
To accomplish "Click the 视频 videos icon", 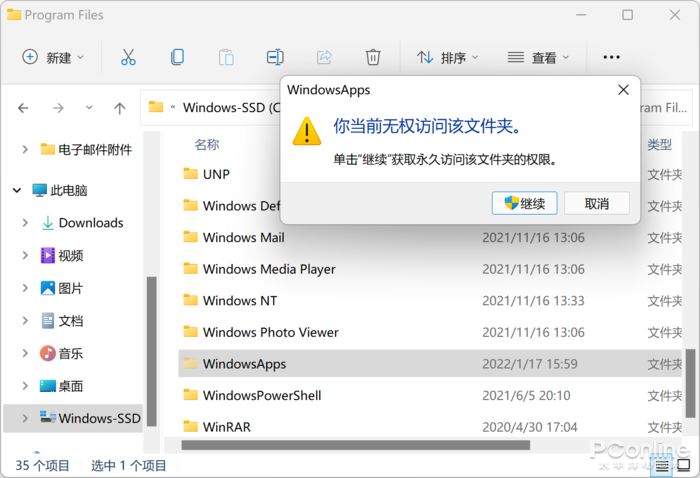I will pyautogui.click(x=47, y=255).
